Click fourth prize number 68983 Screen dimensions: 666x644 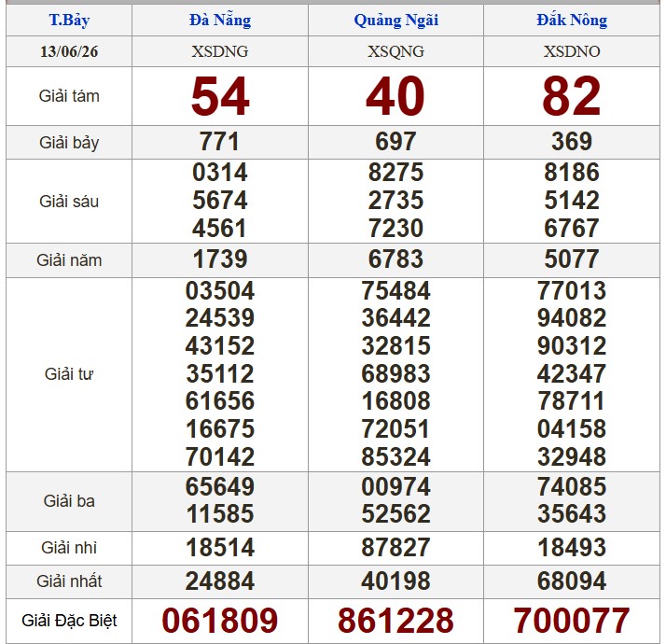click(x=395, y=374)
